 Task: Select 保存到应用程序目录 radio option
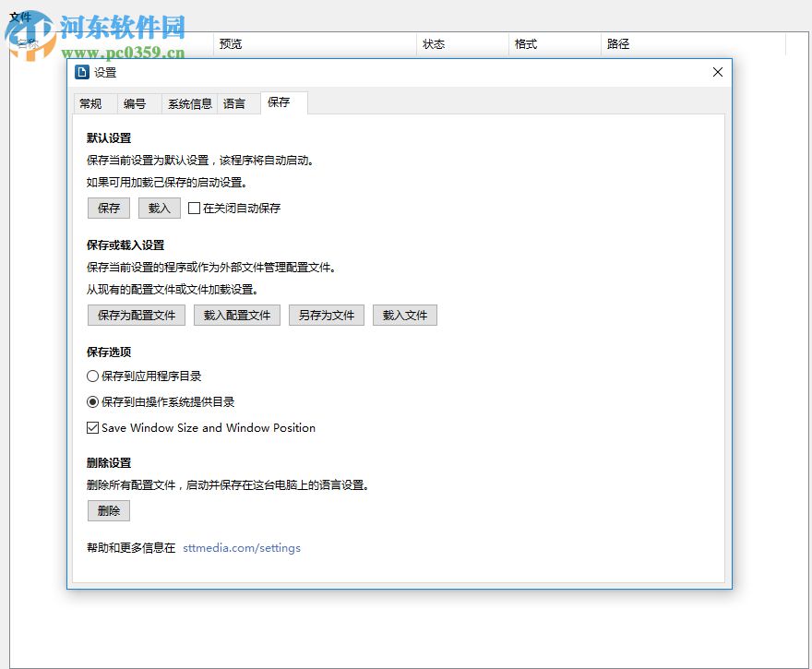pos(92,376)
